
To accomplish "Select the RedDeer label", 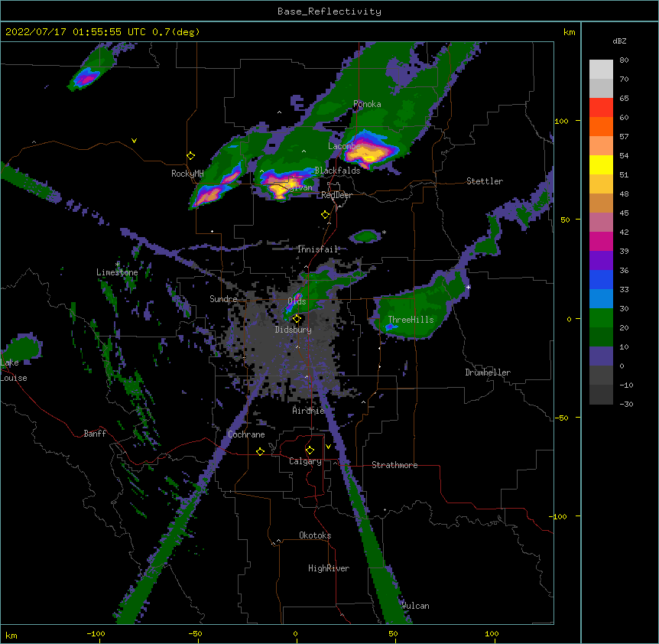I will coord(336,195).
